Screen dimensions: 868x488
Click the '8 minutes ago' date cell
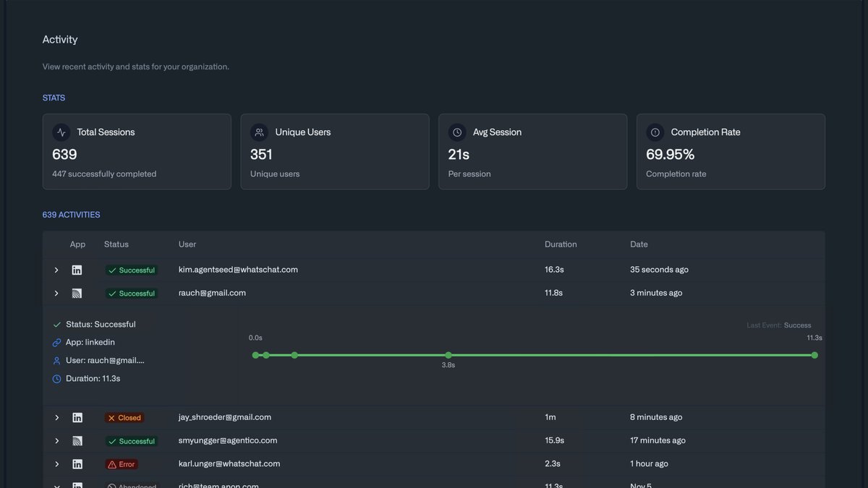pos(656,417)
